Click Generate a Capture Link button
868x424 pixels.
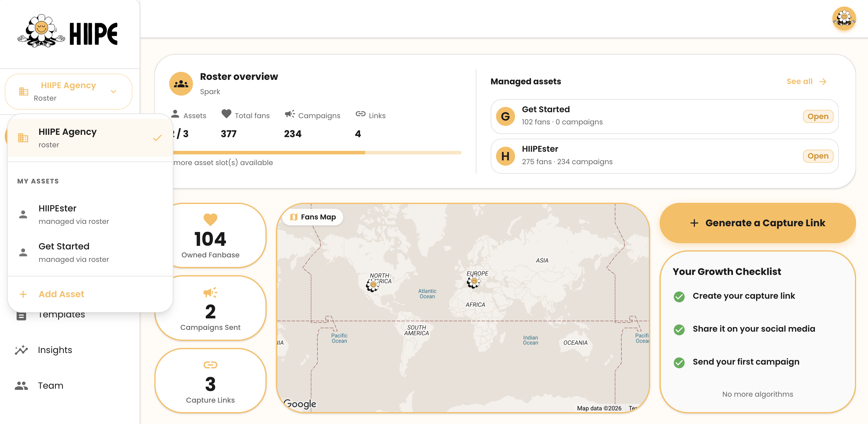pos(758,223)
